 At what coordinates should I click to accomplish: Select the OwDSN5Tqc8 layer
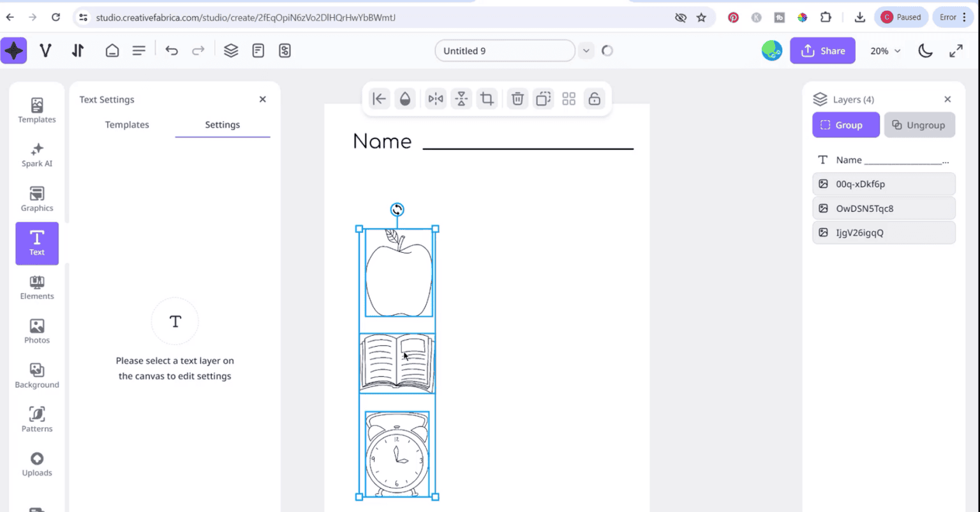(x=884, y=208)
